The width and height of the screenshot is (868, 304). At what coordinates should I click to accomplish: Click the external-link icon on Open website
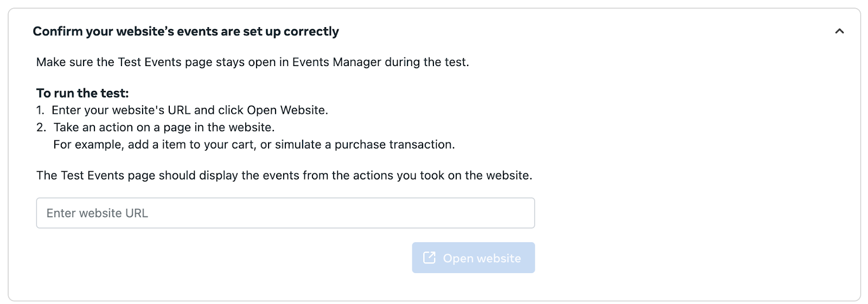pos(429,258)
